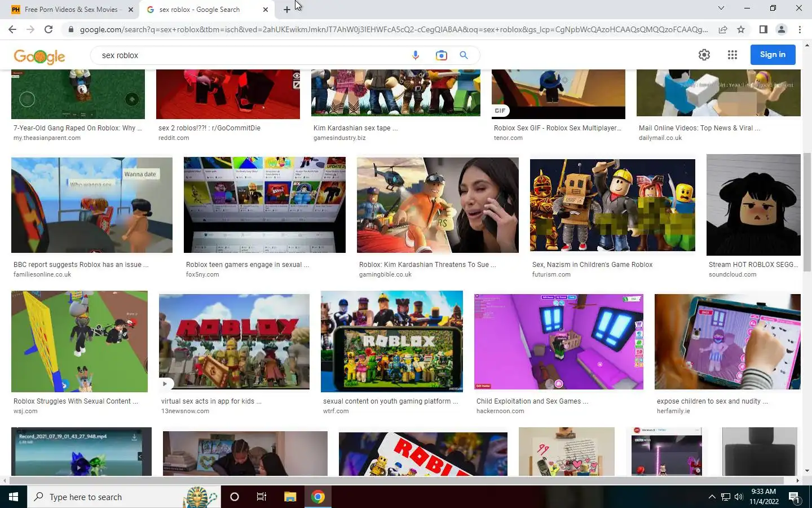Open the network icon in system tray
Screen dimensions: 812x508
tap(726, 497)
